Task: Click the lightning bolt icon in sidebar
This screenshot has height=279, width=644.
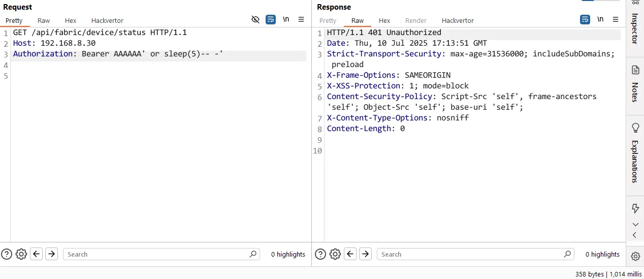Action: pyautogui.click(x=635, y=208)
